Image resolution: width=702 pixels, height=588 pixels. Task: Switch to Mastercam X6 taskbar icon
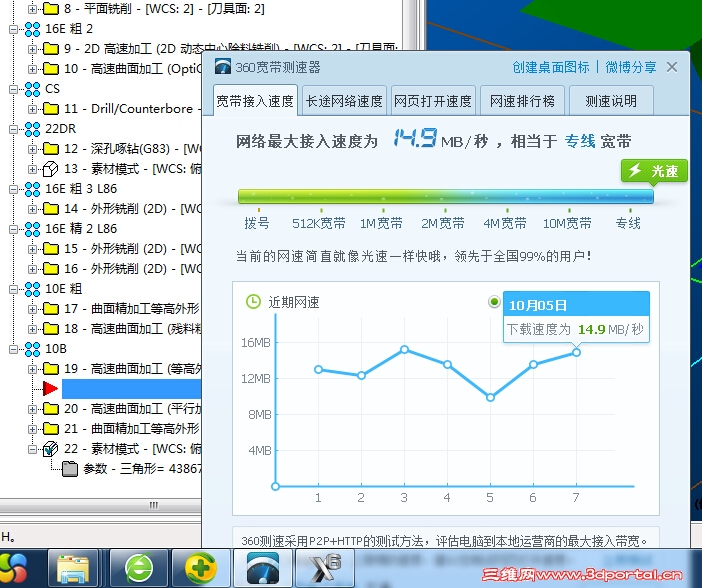coord(325,569)
